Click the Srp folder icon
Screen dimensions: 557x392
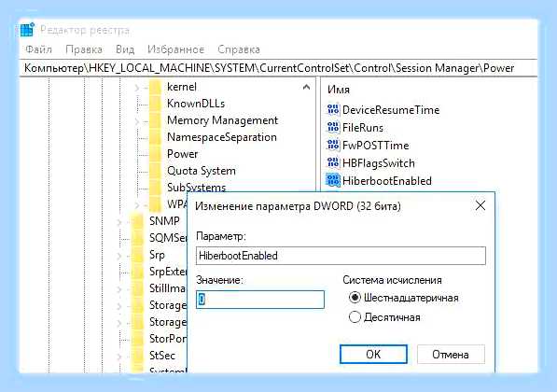137,255
